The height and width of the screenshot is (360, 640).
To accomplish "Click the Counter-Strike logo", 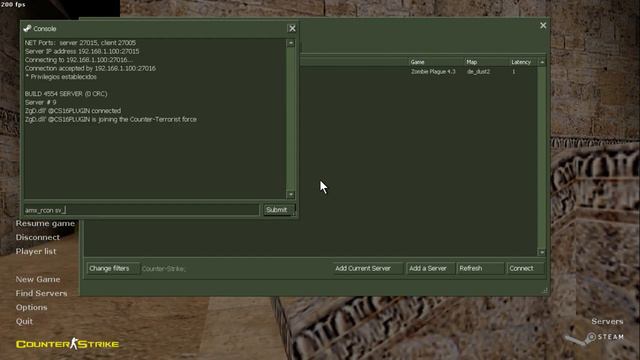I will tap(67, 344).
